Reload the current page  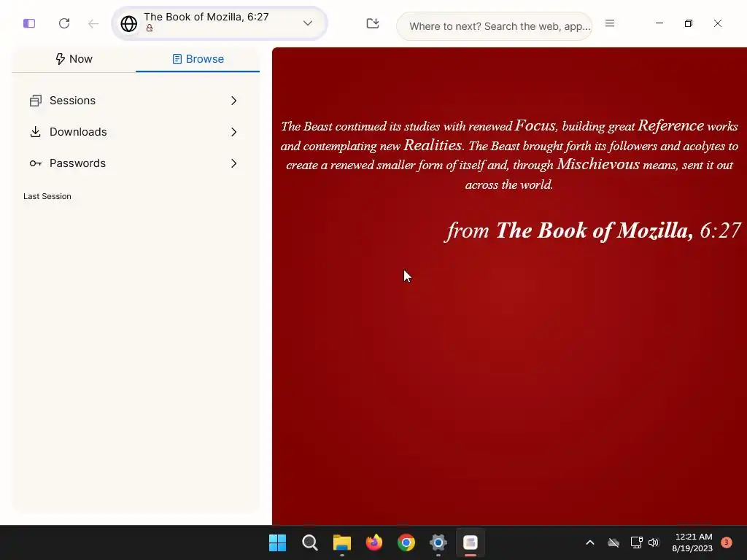[64, 23]
